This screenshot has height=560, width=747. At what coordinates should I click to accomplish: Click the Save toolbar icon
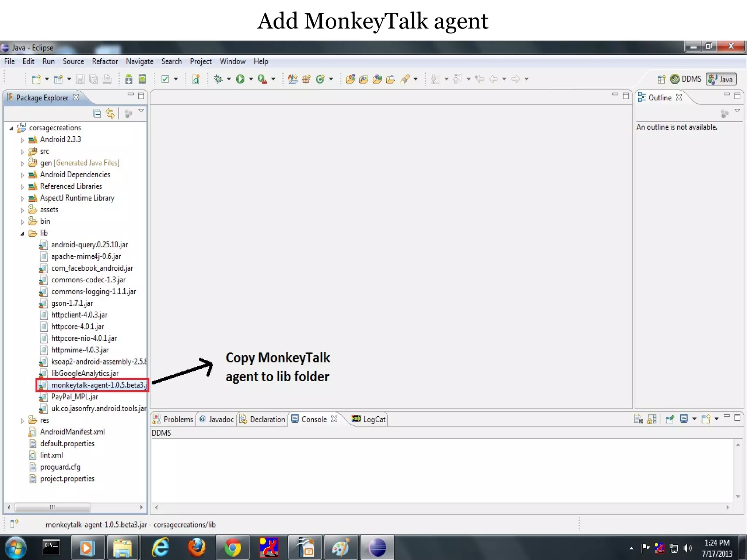click(x=80, y=79)
